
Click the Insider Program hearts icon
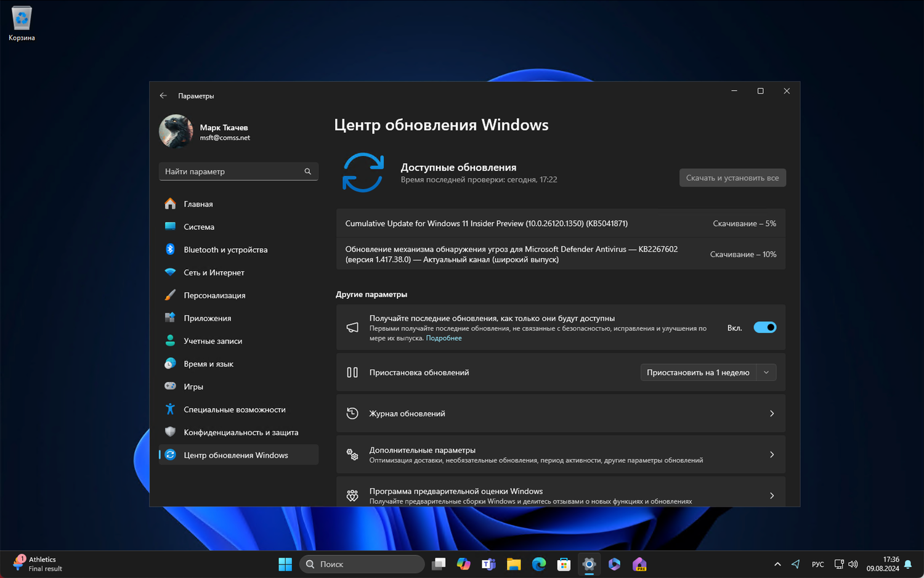352,495
